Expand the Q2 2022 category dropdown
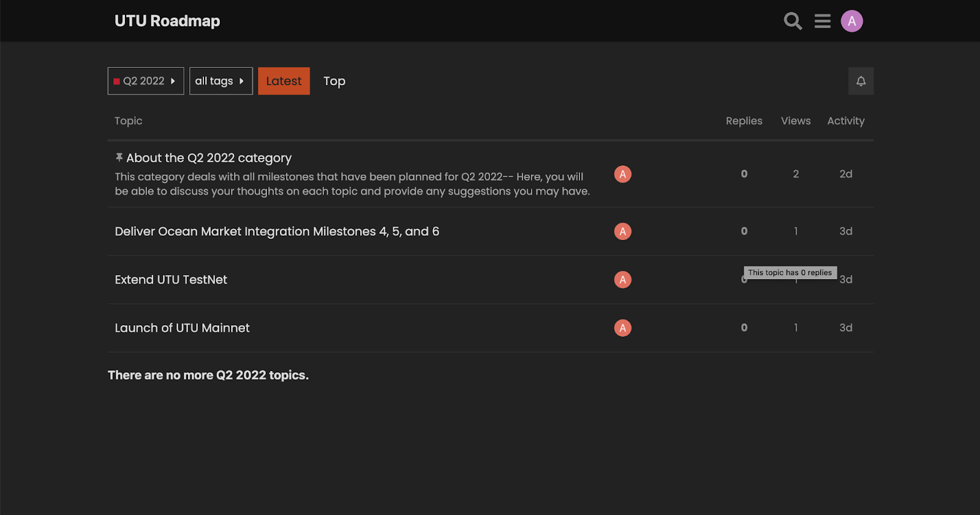 146,81
